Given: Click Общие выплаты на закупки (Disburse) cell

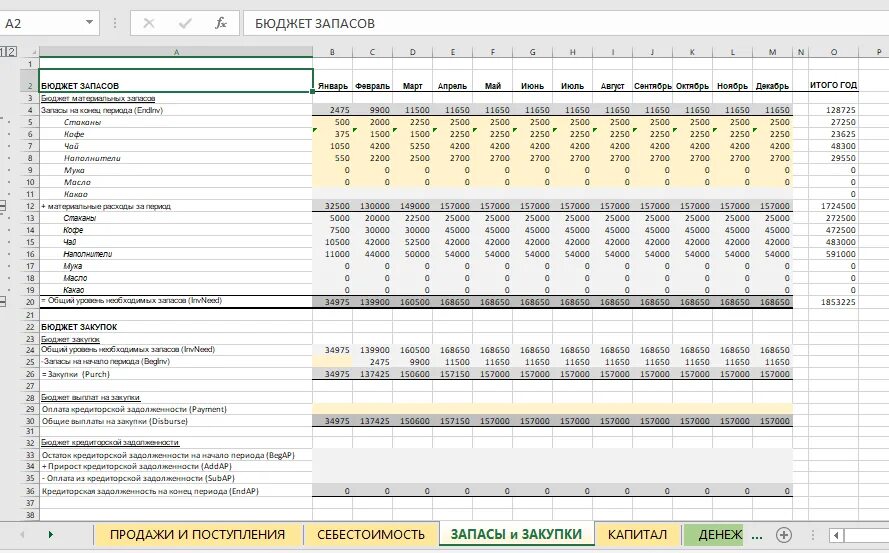Looking at the screenshot, I should (x=176, y=421).
